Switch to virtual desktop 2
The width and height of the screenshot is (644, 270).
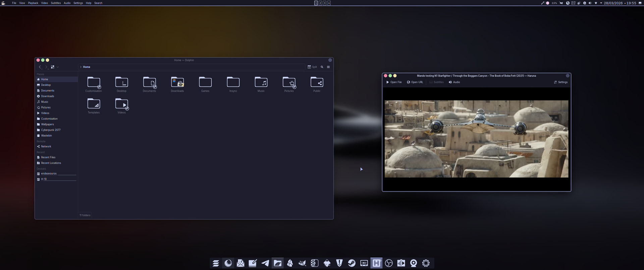click(x=320, y=3)
